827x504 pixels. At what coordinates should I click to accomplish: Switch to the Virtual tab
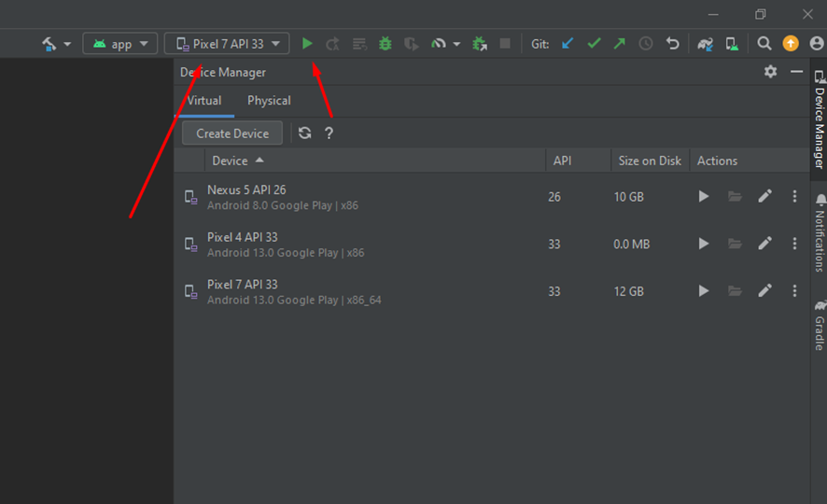pos(204,101)
